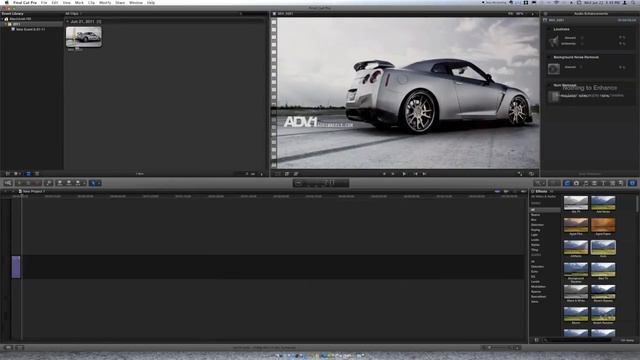Click the Crop tool below viewer
The image size is (640, 360).
click(x=287, y=173)
